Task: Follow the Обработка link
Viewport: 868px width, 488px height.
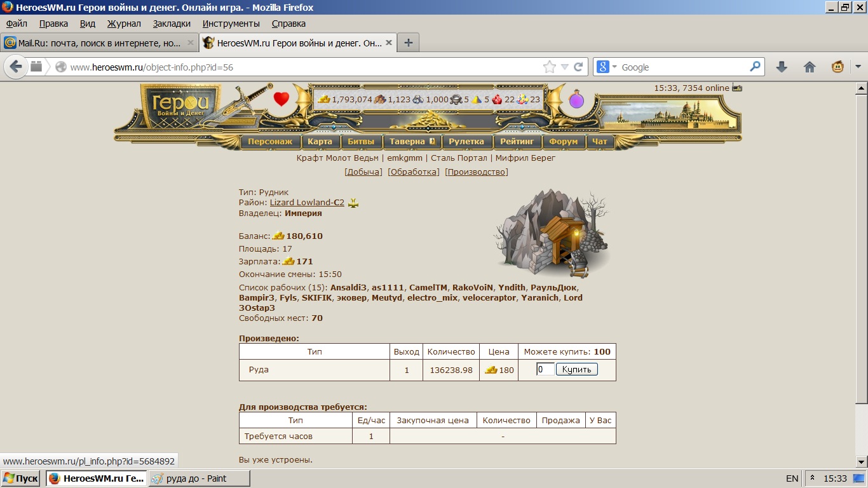Action: pos(414,172)
